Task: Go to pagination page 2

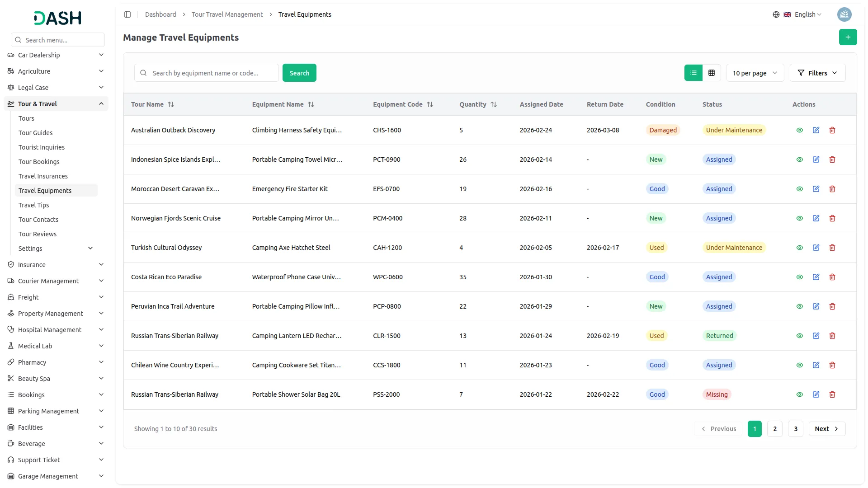Action: [774, 429]
